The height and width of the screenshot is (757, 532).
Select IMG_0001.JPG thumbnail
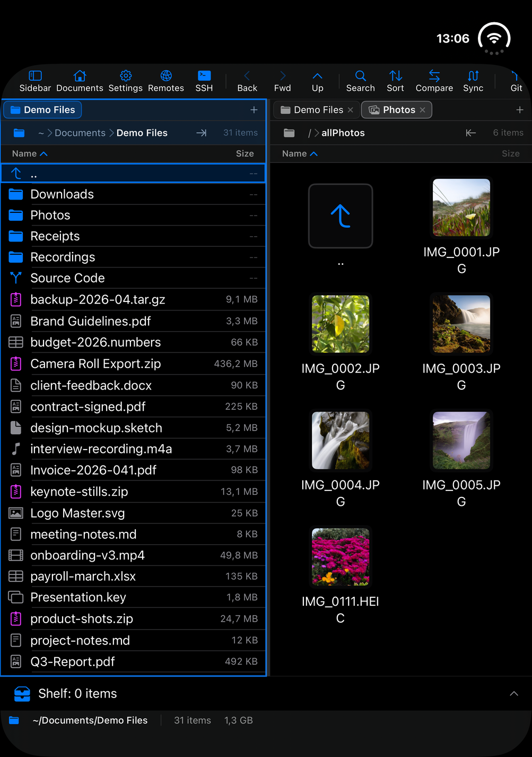(461, 208)
